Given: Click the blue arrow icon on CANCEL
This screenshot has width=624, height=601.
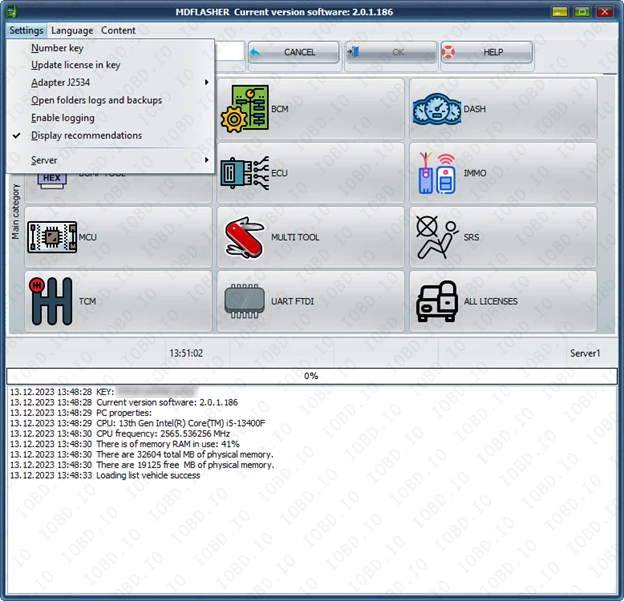Looking at the screenshot, I should tap(255, 52).
